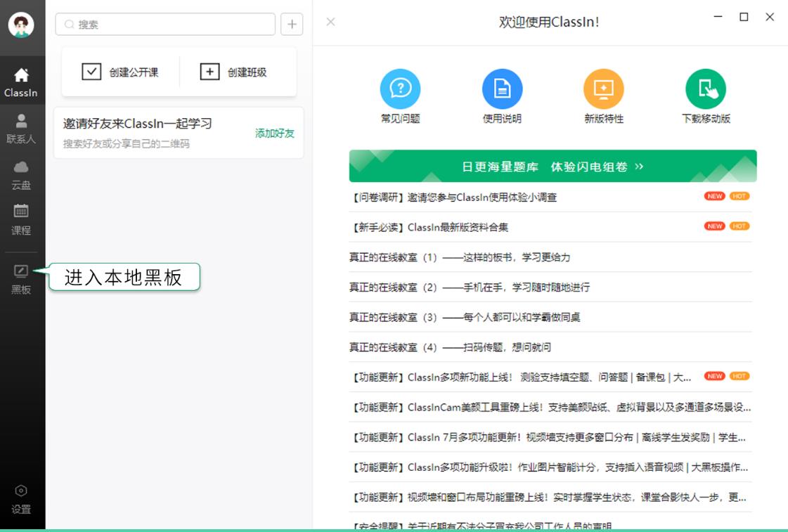
Task: Click 创建公开课 to create open class
Action: 120,72
